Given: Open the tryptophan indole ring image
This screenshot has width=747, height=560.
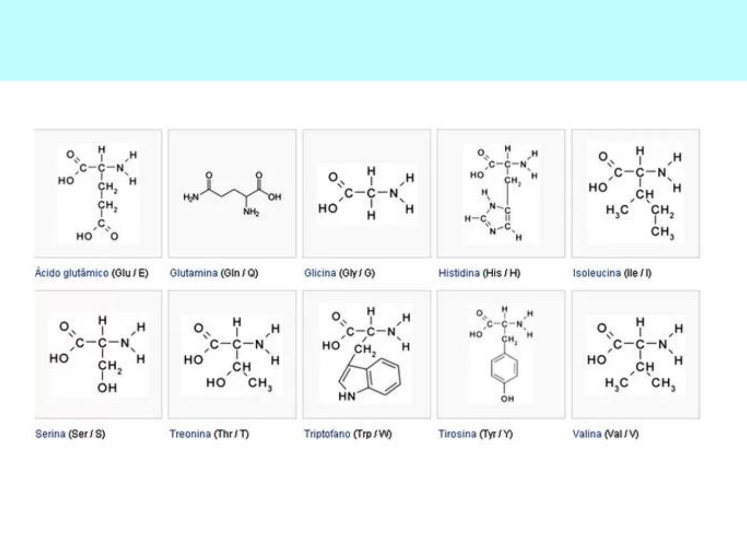Looking at the screenshot, I should (x=366, y=355).
